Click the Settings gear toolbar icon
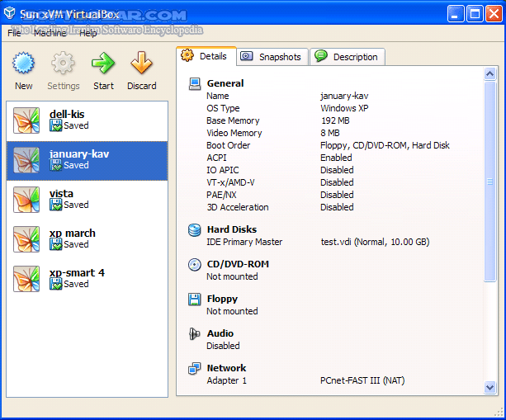506x420 pixels. pos(63,63)
